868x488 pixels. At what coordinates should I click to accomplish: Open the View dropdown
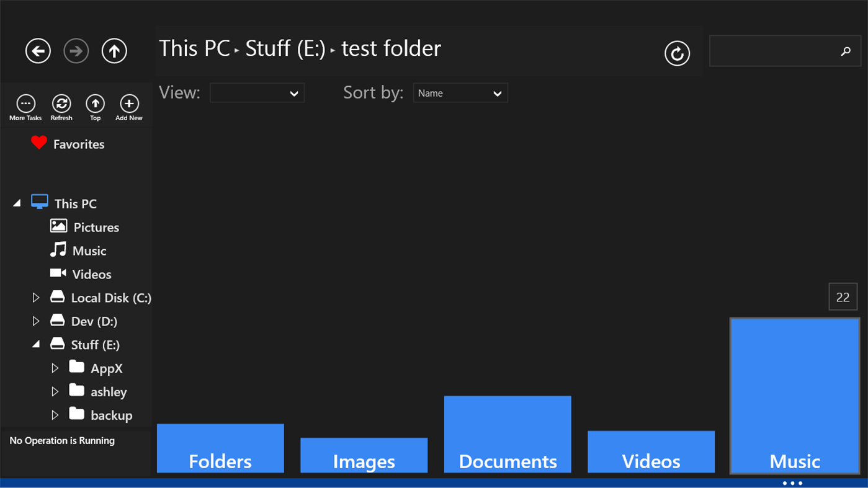pos(257,92)
